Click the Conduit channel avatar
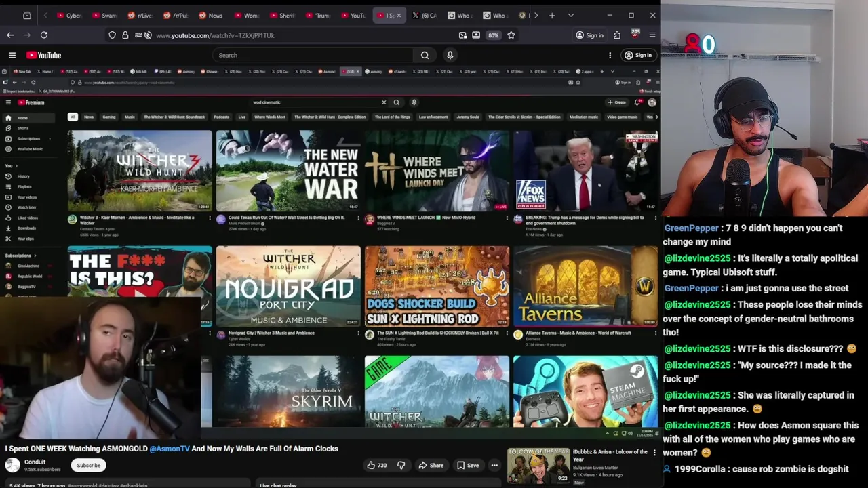Screen dimensions: 868x488 pos(12,465)
